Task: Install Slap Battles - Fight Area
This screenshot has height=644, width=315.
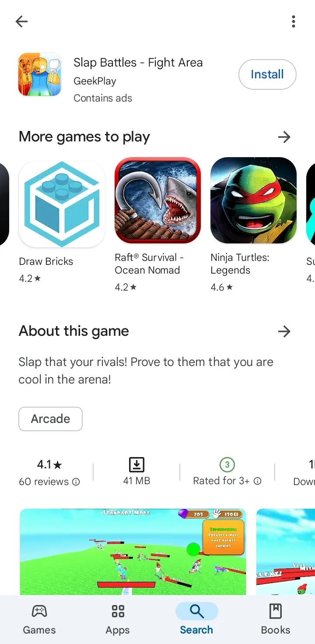Action: click(x=267, y=74)
